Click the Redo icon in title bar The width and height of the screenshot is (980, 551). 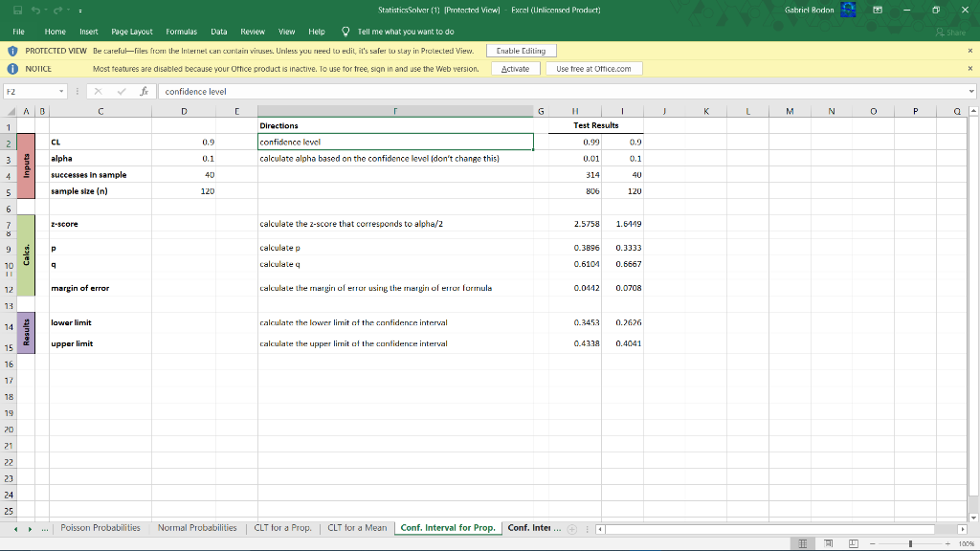point(57,10)
